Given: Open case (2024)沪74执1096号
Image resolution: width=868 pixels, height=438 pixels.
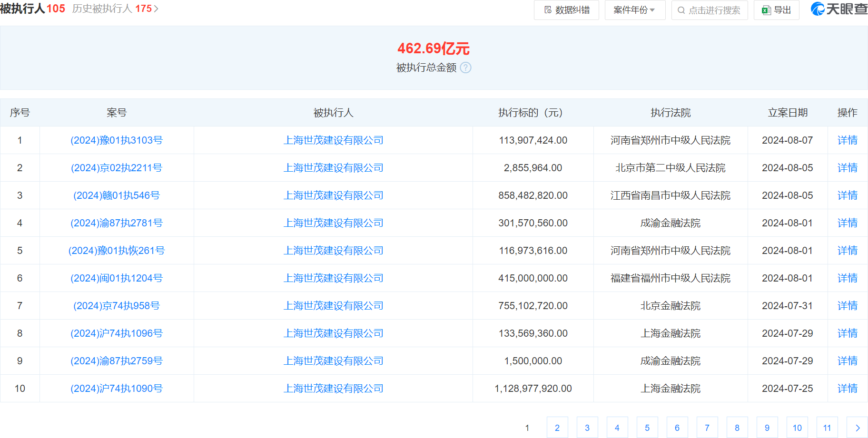Looking at the screenshot, I should pos(117,333).
